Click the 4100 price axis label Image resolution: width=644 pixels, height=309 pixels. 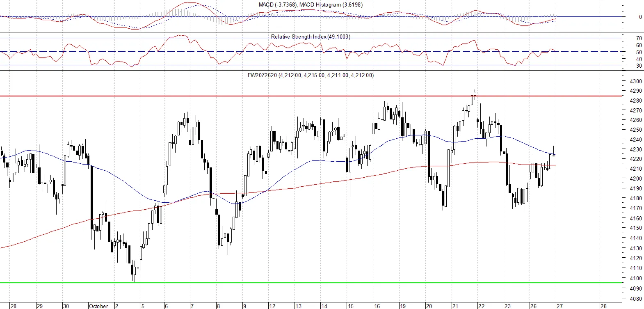click(x=636, y=278)
